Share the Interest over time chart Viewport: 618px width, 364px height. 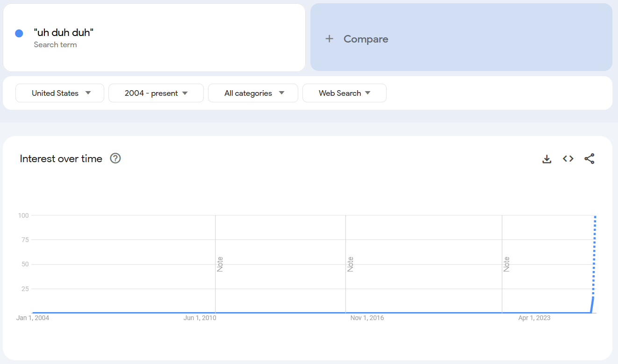[x=589, y=159]
